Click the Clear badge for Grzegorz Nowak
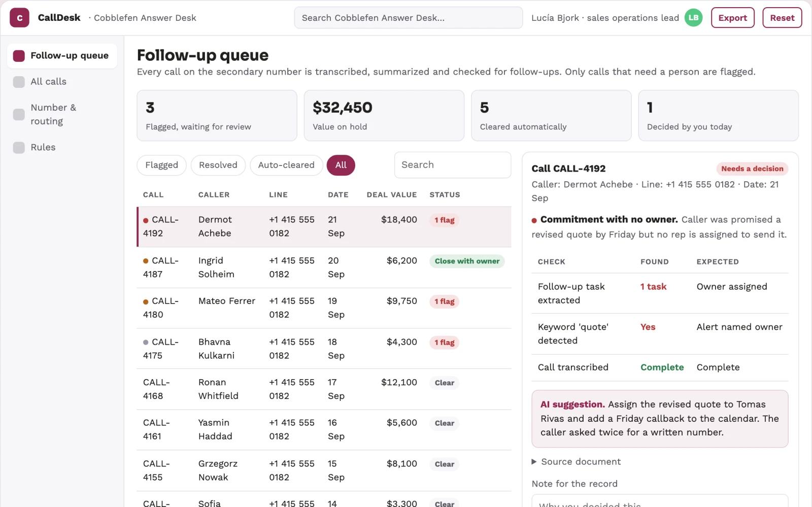Screen dimensions: 812x507 pos(445,464)
